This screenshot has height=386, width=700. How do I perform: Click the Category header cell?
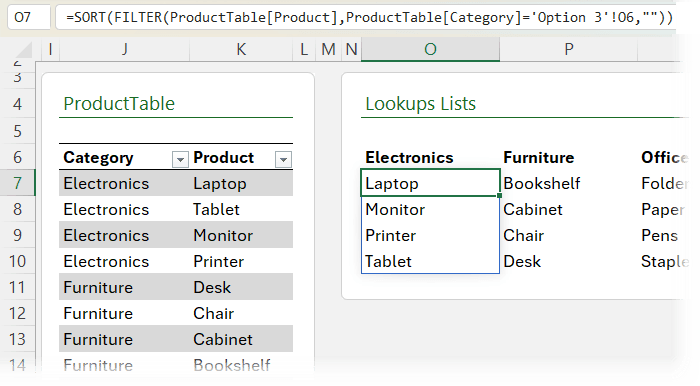[x=124, y=157]
